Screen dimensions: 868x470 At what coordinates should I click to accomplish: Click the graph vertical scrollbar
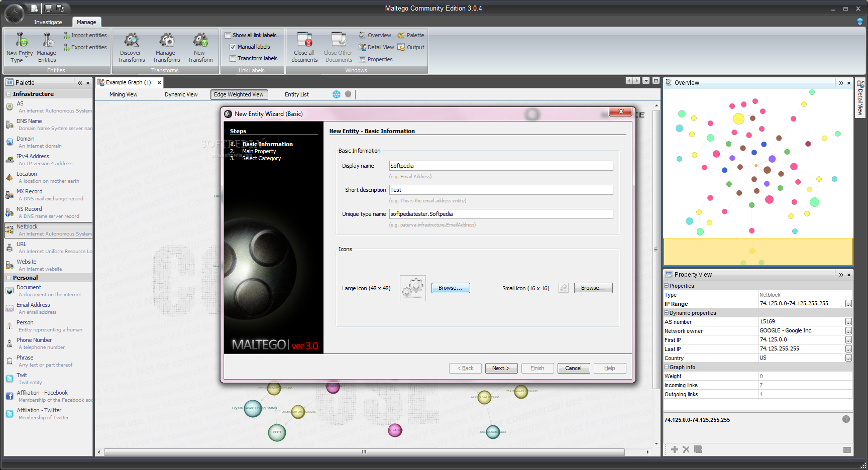pyautogui.click(x=656, y=250)
